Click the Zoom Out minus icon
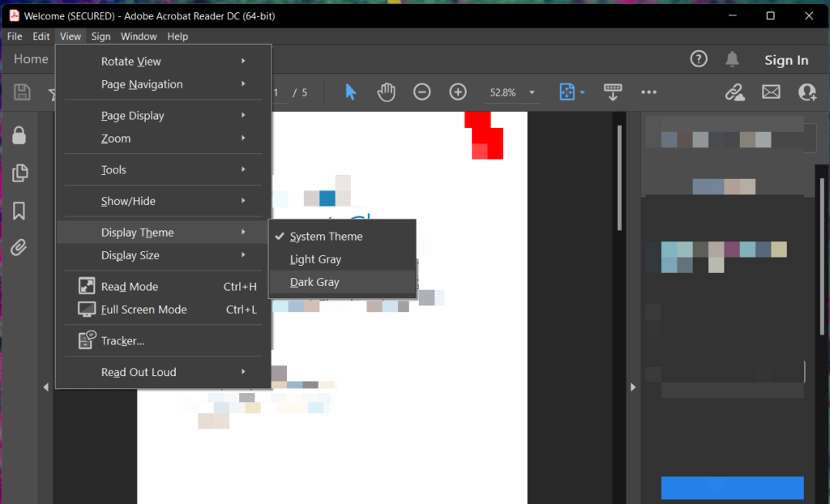The height and width of the screenshot is (504, 830). tap(421, 92)
